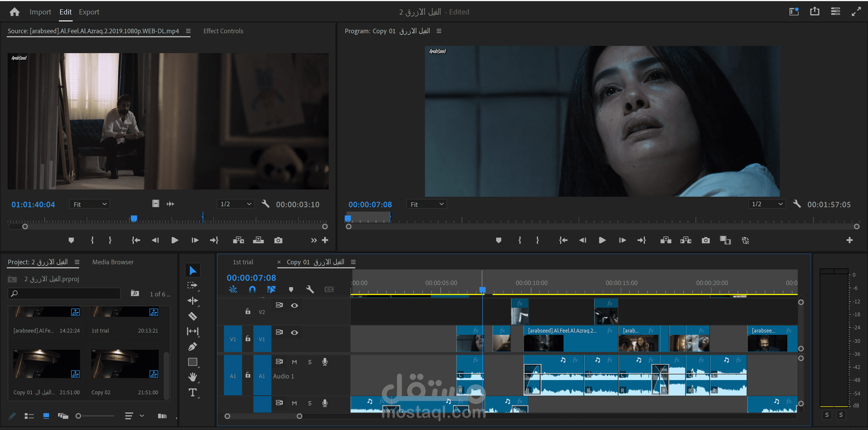This screenshot has width=868, height=430.
Task: Toggle V1 track lock
Action: click(248, 339)
